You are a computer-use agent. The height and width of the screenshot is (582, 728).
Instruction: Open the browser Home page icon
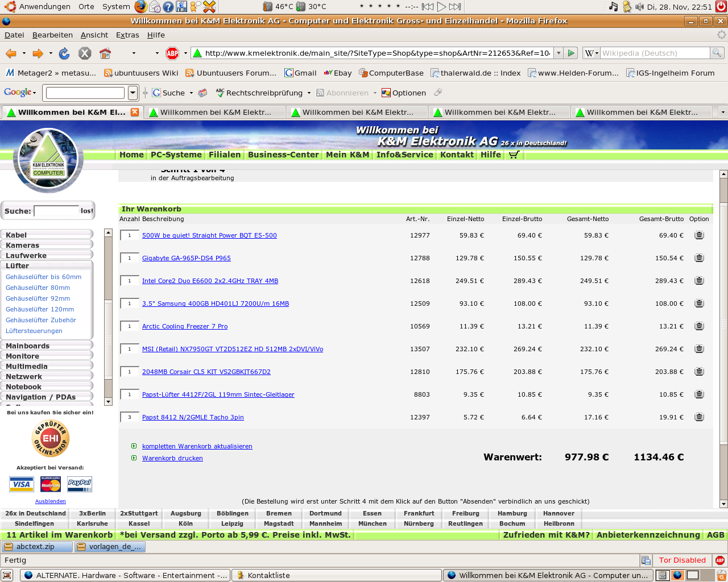click(105, 53)
